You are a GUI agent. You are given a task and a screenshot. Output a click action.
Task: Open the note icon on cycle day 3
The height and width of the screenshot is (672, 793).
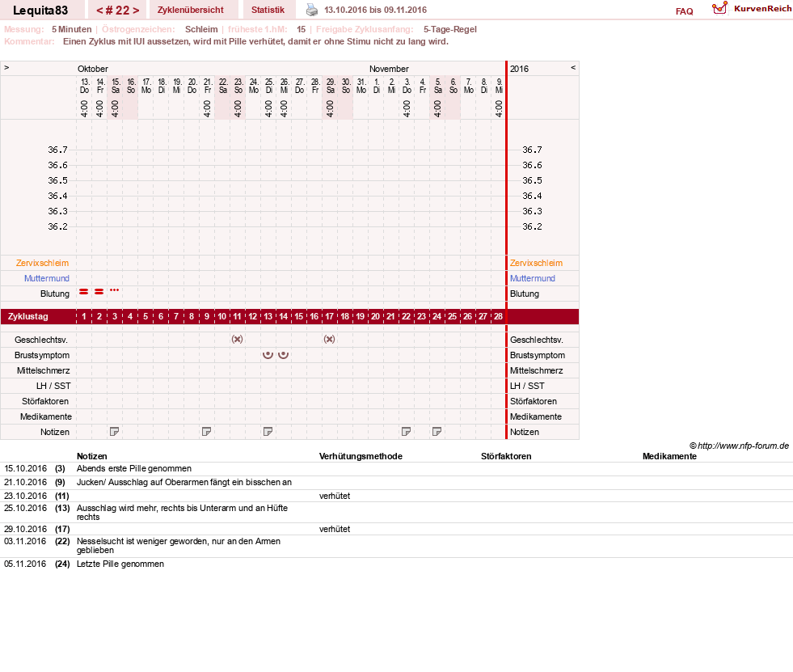pos(114,432)
